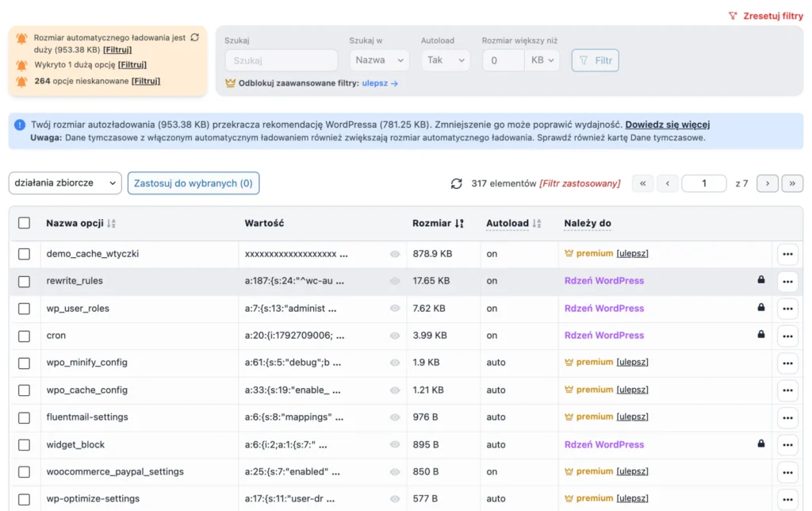Screen dimensions: 812x511
Task: Check the cron row checkbox
Action: 25,336
